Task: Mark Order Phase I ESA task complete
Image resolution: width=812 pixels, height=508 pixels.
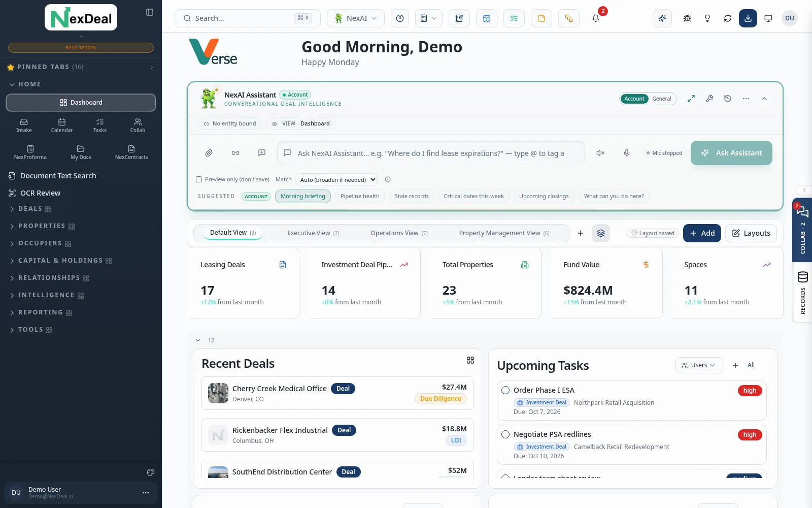Action: click(x=505, y=390)
